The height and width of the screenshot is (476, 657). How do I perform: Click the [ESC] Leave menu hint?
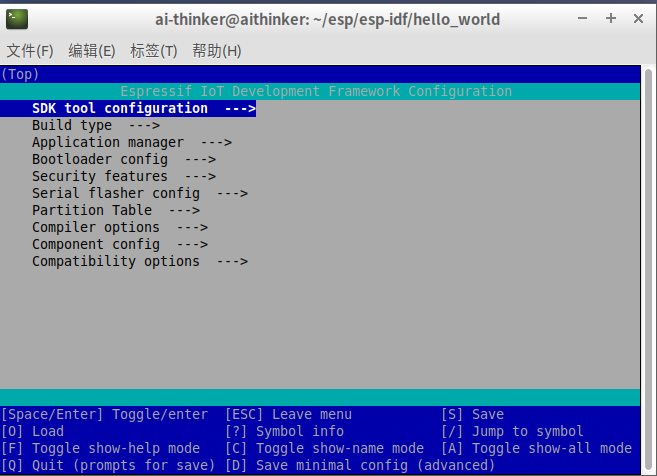point(288,414)
